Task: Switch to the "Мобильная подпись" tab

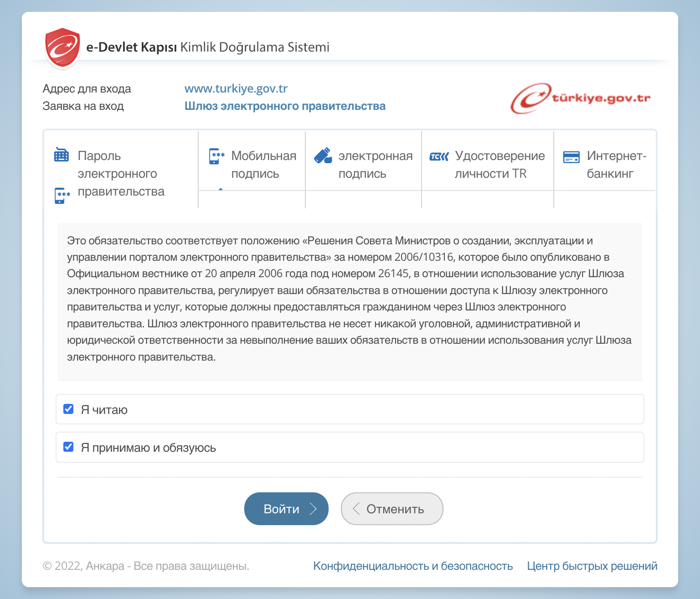Action: [x=263, y=165]
